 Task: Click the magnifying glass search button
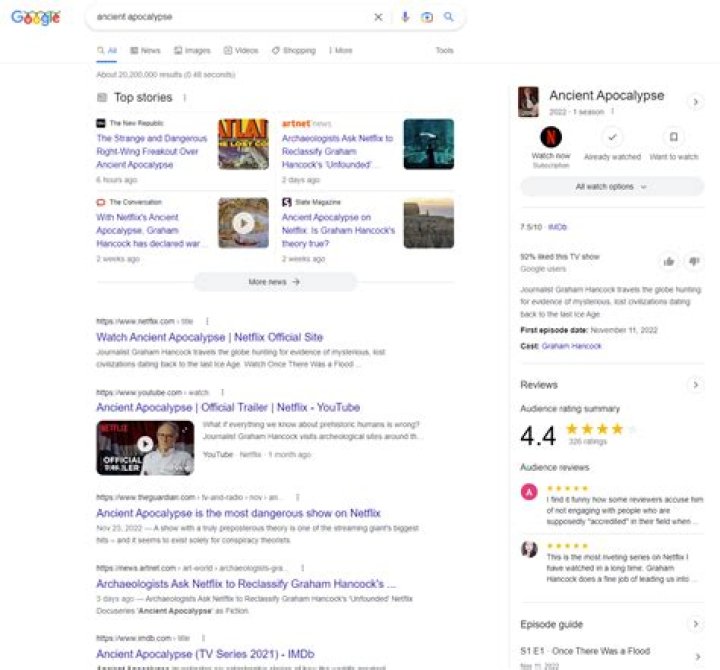click(x=449, y=17)
